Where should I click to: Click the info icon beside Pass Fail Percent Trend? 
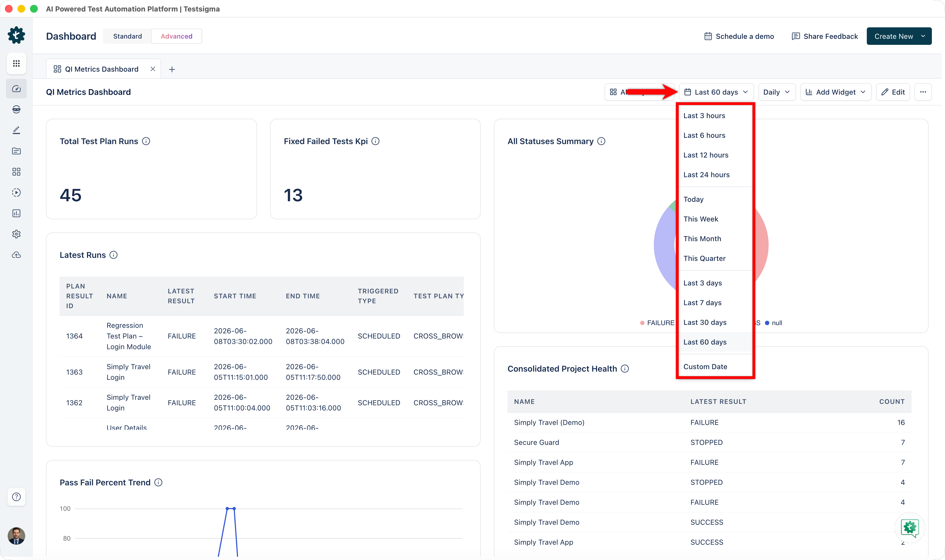click(158, 482)
